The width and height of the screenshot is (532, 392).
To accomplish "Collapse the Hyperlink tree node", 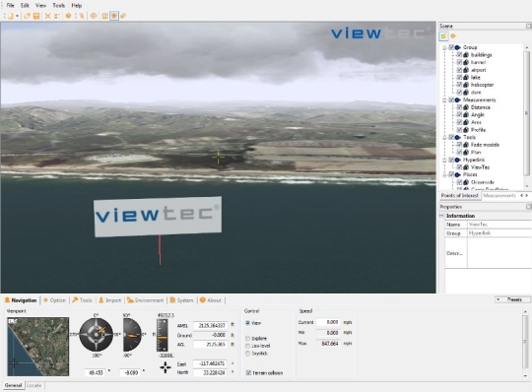I will click(x=444, y=160).
